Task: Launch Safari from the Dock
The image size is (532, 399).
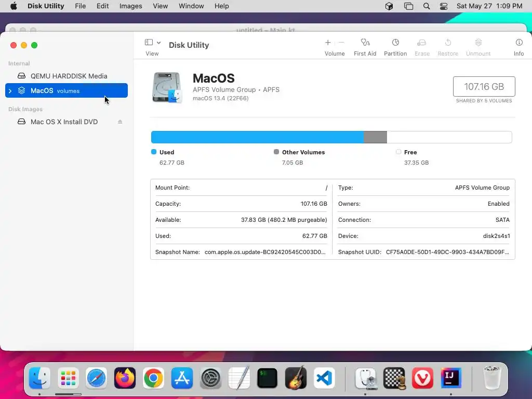Action: [x=96, y=378]
